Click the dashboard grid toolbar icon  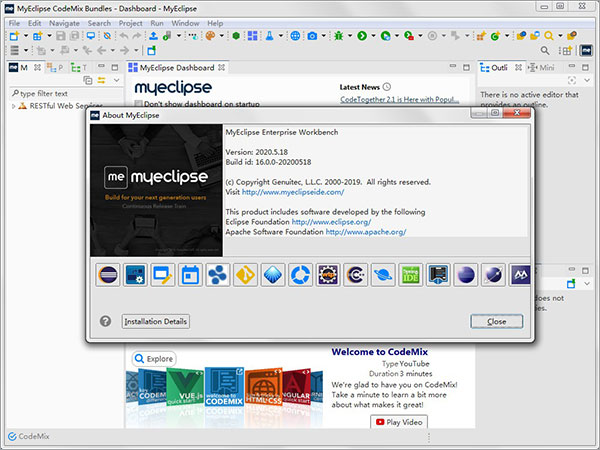click(x=253, y=36)
